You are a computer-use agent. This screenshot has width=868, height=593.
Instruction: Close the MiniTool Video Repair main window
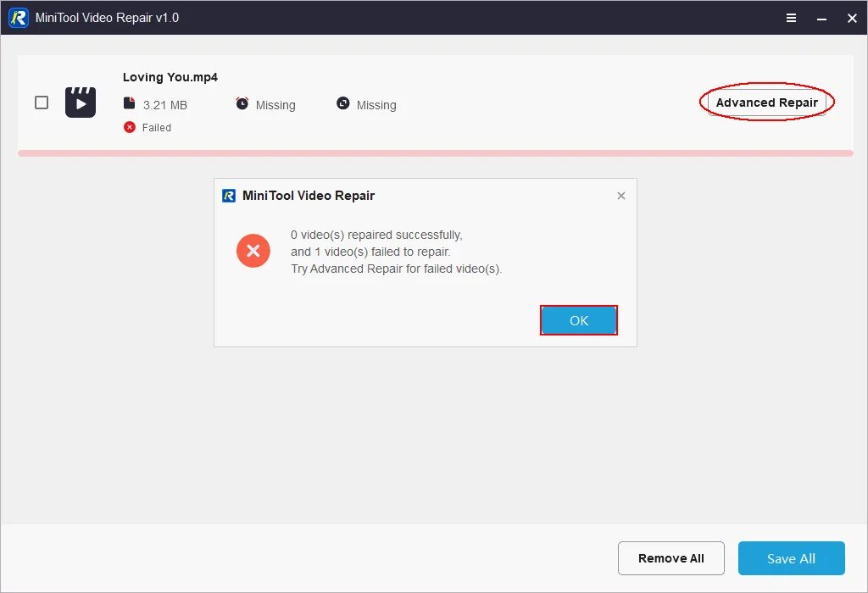[x=852, y=19]
